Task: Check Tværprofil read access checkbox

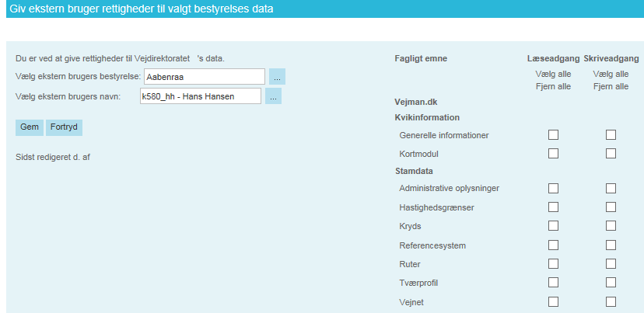Action: click(x=553, y=283)
